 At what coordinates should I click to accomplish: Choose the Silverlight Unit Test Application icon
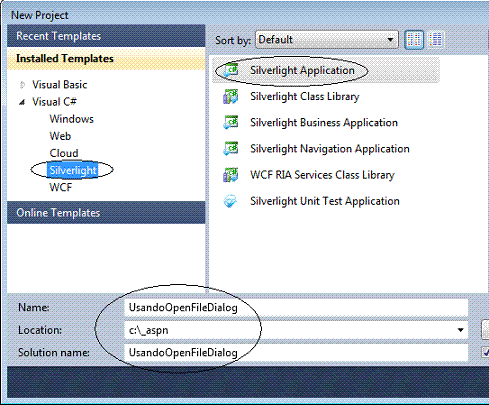230,201
